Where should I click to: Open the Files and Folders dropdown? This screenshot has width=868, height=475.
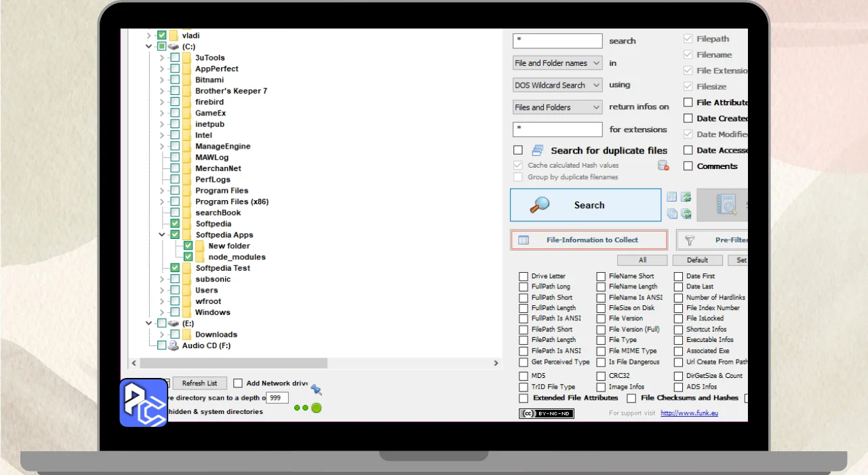pyautogui.click(x=557, y=107)
